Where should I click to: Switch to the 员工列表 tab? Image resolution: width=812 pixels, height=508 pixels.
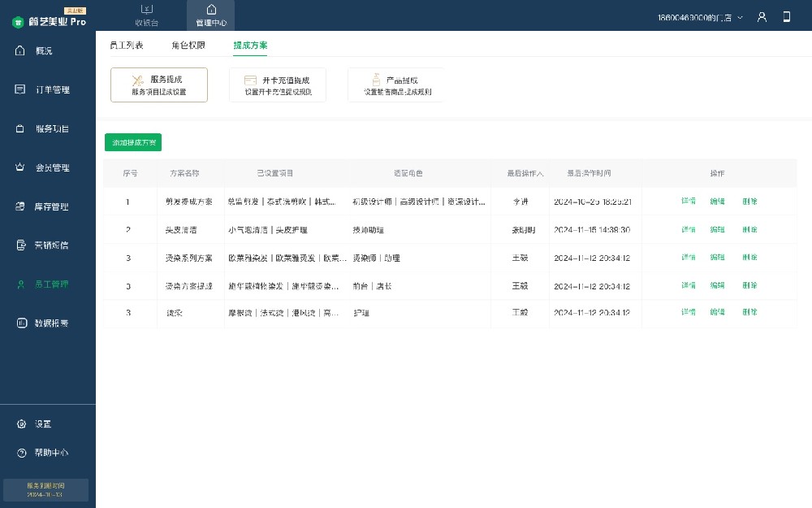click(x=127, y=45)
